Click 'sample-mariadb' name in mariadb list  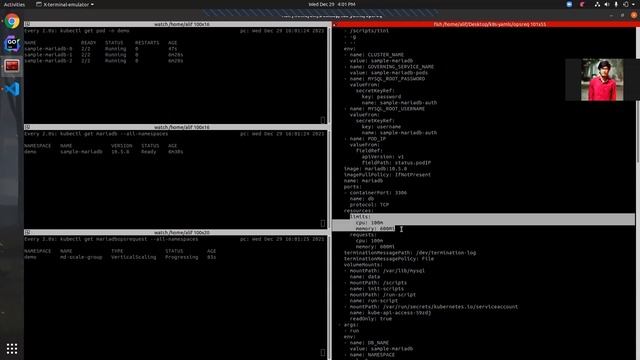[x=81, y=152]
